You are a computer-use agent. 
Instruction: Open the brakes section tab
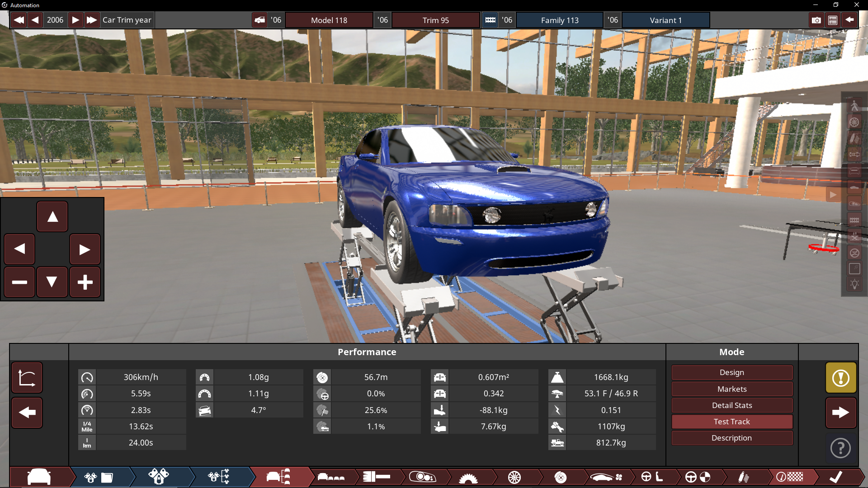[x=560, y=477]
